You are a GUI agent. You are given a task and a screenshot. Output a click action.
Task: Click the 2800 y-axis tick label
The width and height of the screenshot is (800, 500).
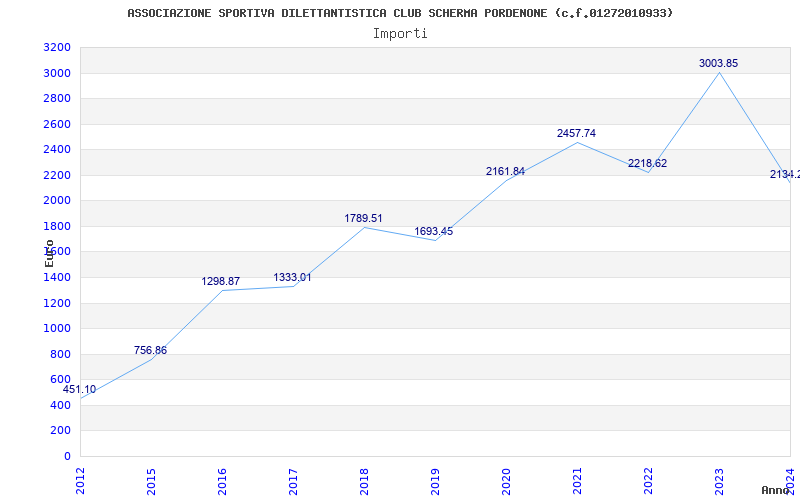[x=57, y=98]
